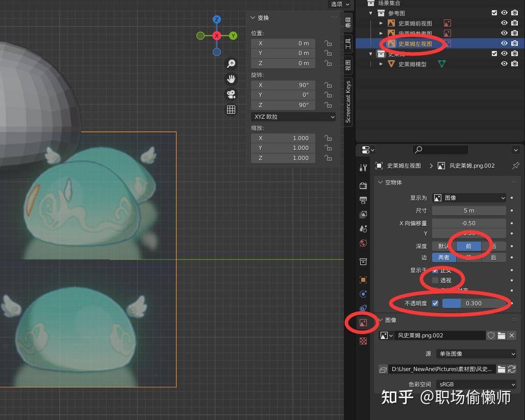Open the Physics properties tab
This screenshot has width=525, height=420.
[363, 294]
